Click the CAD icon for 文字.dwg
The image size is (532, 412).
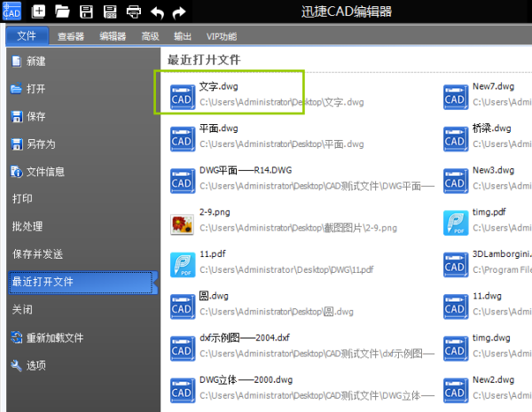coord(183,97)
